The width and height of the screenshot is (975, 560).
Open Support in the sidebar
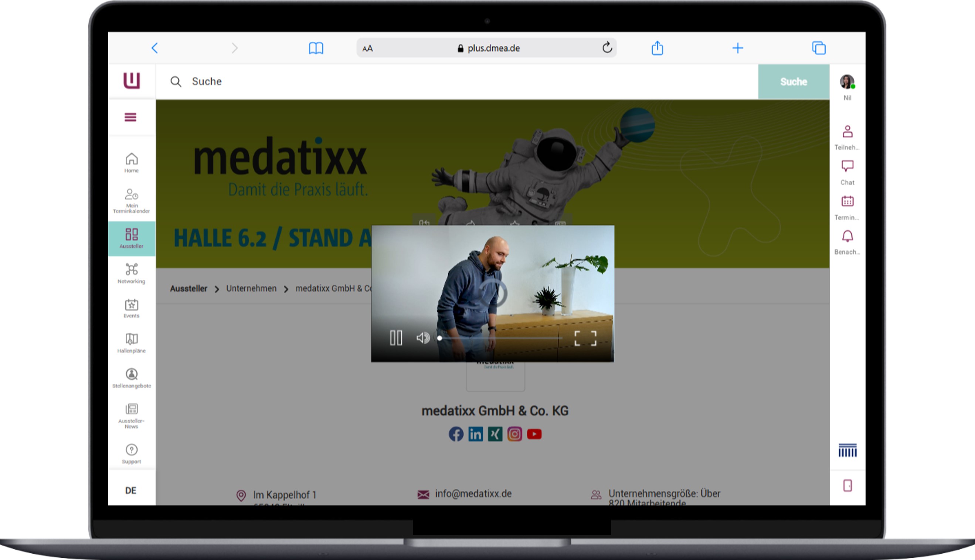pyautogui.click(x=132, y=454)
